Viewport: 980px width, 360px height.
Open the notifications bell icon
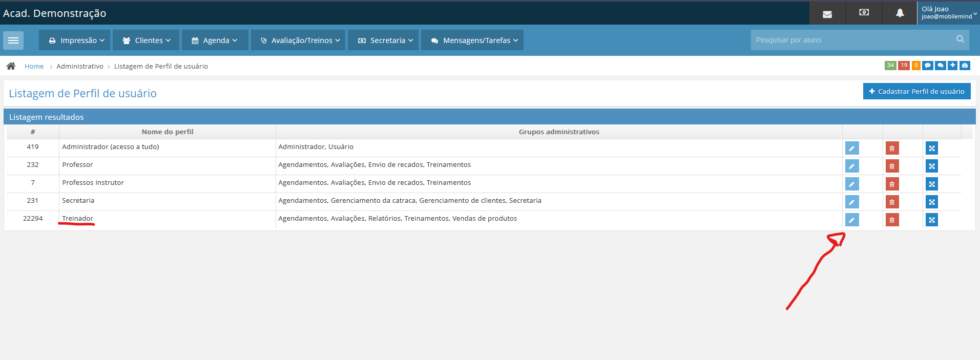pyautogui.click(x=900, y=13)
